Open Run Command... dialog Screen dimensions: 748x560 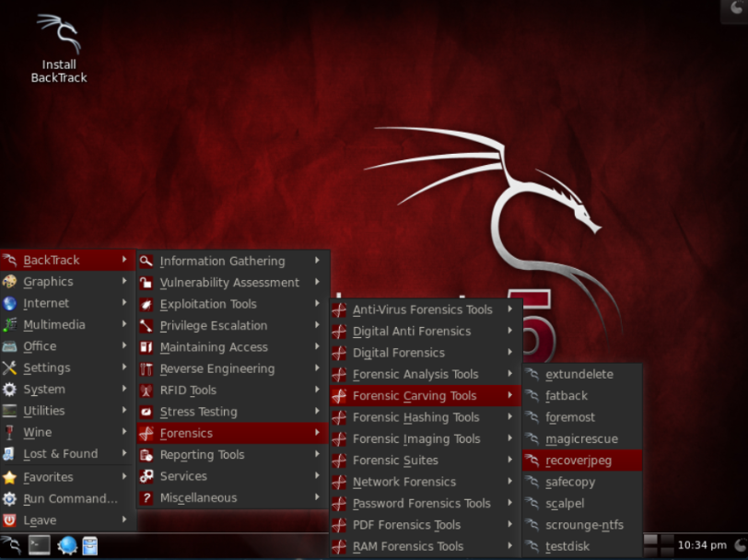point(68,498)
